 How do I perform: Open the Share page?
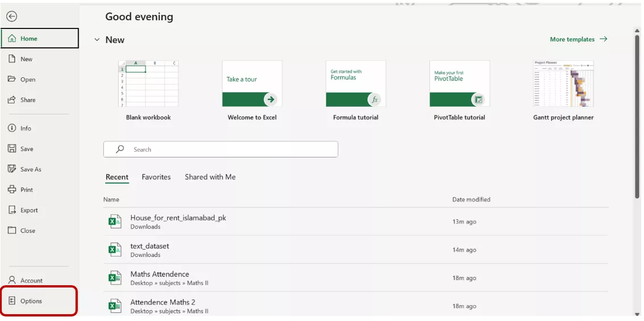27,100
